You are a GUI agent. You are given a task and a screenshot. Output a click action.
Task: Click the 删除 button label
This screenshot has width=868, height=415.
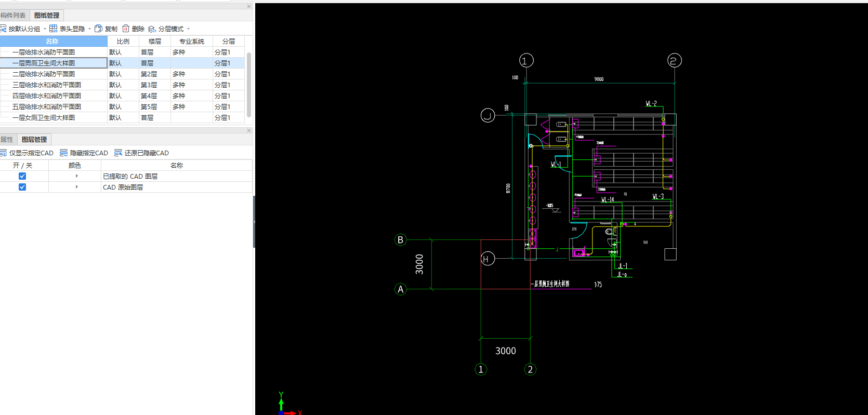pos(138,29)
